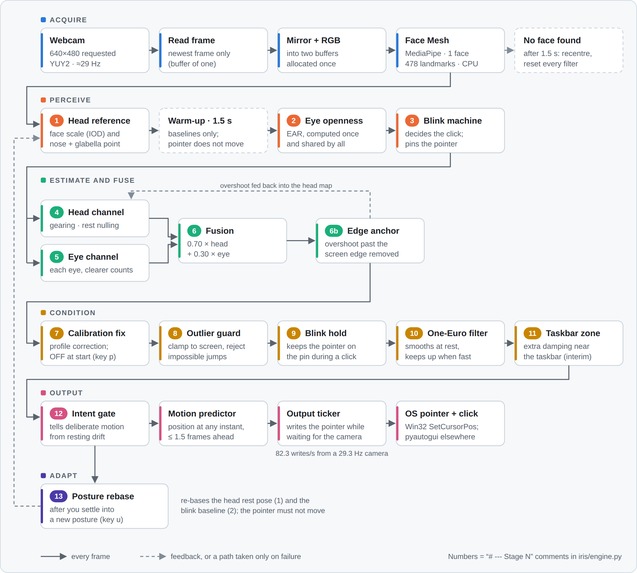This screenshot has height=573, width=637.
Task: Click the blue ACQUIRE section marker
Action: pyautogui.click(x=43, y=20)
